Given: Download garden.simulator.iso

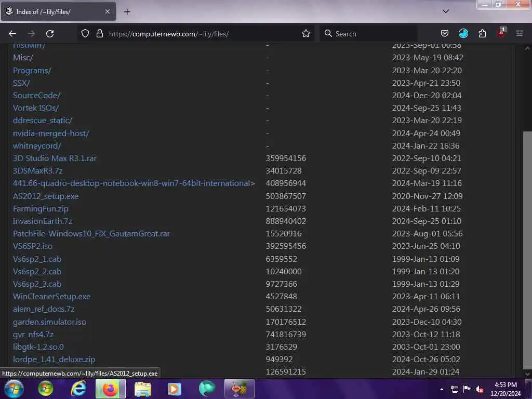Looking at the screenshot, I should tap(49, 322).
